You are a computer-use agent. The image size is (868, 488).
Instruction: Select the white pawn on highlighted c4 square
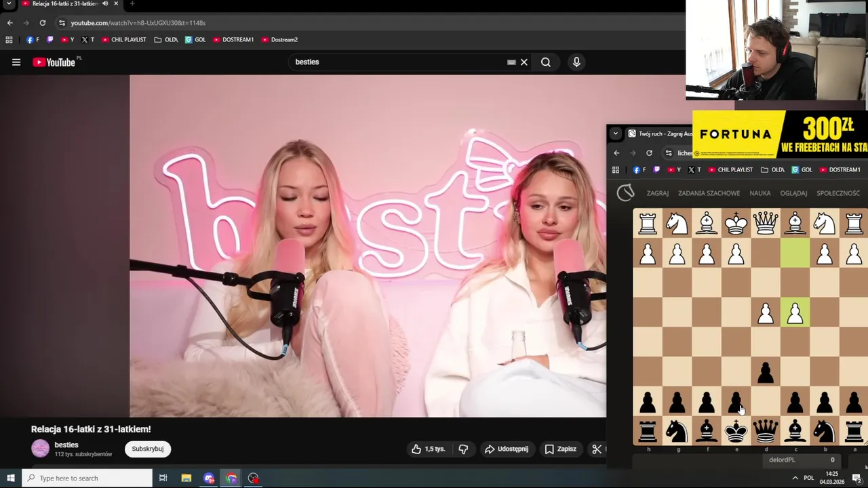coord(795,312)
